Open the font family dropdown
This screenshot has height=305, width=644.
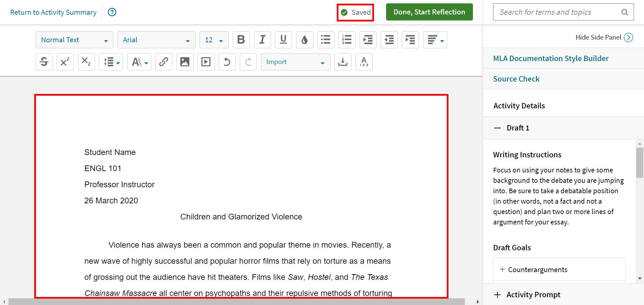[x=156, y=40]
